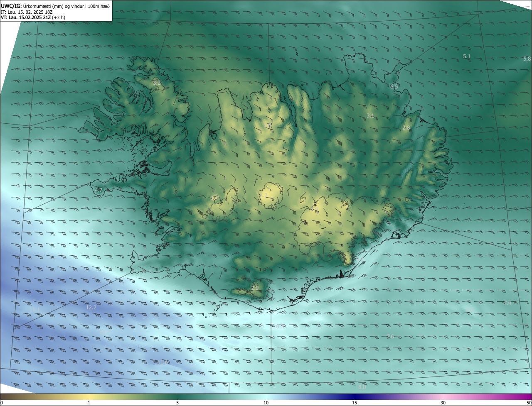Select the 'VT: Lau. 15.02.2025 21Z (+3 h)' line

click(x=33, y=17)
